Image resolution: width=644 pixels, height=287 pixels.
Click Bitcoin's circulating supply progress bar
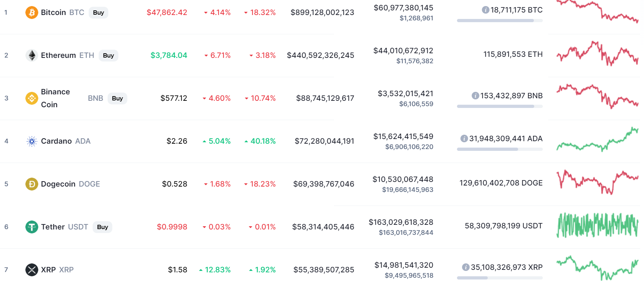pos(500,21)
